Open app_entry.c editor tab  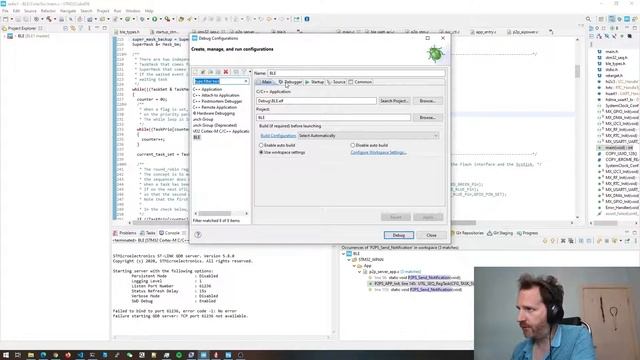pos(484,32)
